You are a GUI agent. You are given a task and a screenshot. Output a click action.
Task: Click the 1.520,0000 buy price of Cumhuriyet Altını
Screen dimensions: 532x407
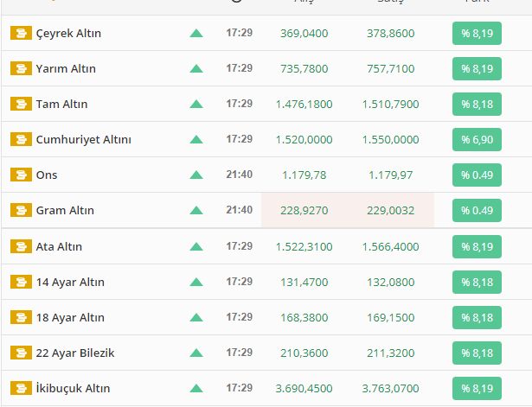(304, 140)
